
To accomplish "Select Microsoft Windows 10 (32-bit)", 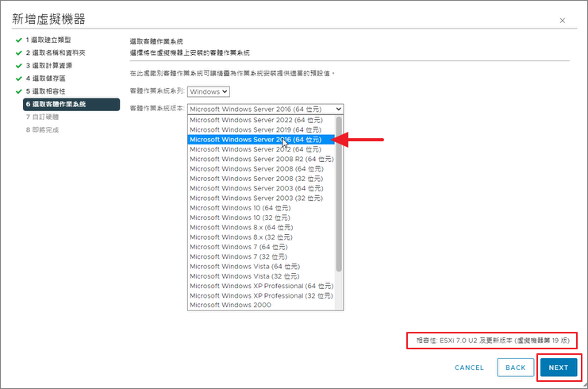I will 261,218.
